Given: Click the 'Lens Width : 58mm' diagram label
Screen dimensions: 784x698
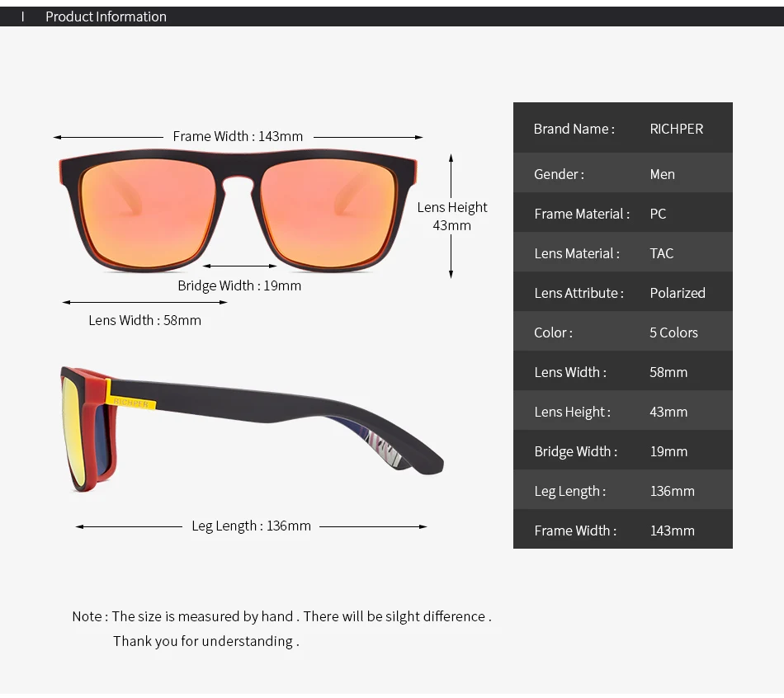Looking at the screenshot, I should [x=145, y=320].
